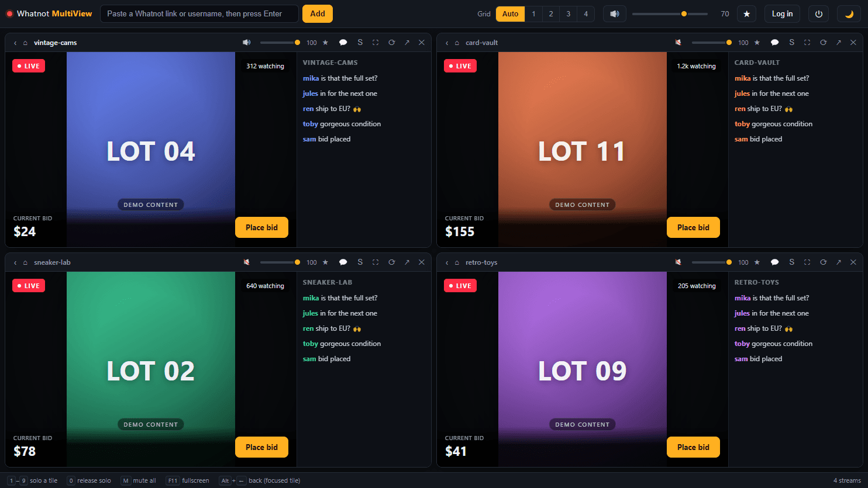Close the sneaker-lab tile
The image size is (868, 488).
tap(421, 262)
